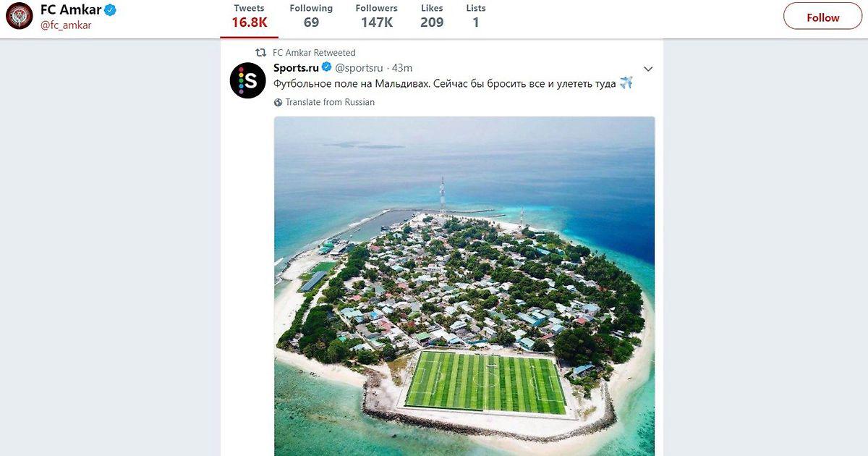Click the globe icon beside Translate

click(278, 103)
